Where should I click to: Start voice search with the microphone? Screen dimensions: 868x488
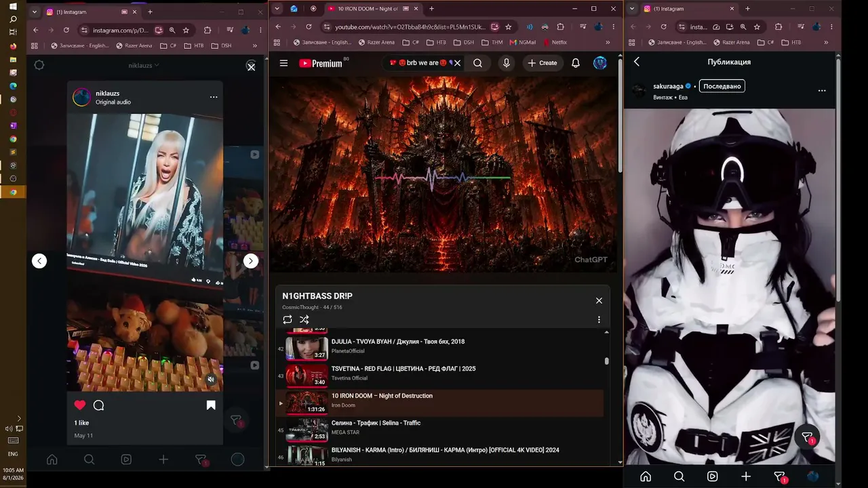coord(506,63)
